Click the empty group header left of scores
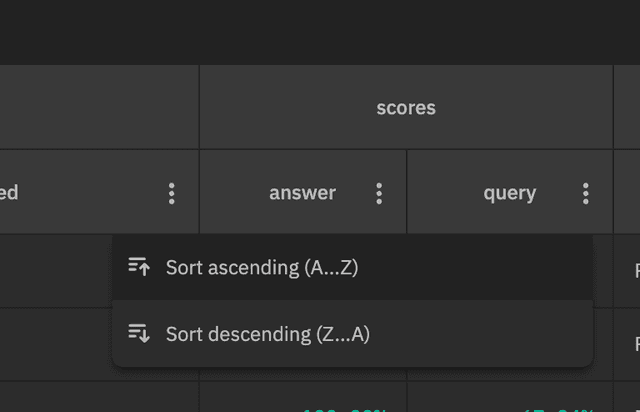640x412 pixels. click(x=98, y=108)
